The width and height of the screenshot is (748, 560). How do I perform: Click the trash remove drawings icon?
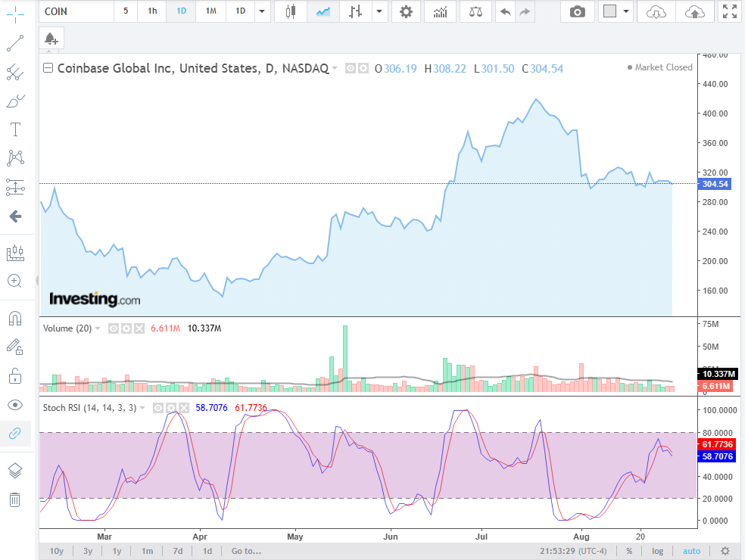click(x=15, y=499)
